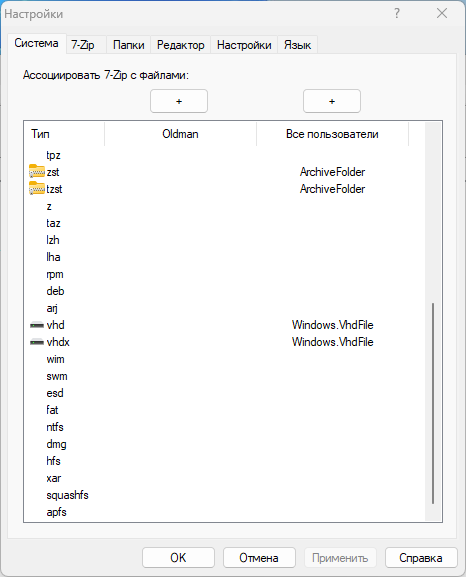Switch to the Язык tab
The width and height of the screenshot is (466, 577).
click(297, 45)
